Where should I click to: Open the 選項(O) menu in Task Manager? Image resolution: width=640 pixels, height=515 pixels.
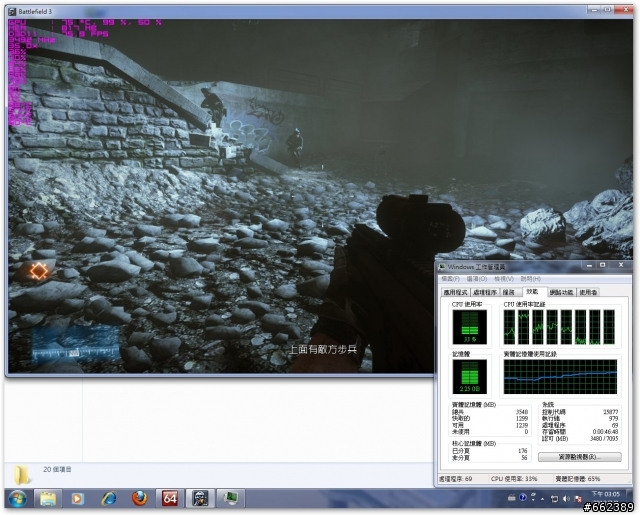point(477,279)
